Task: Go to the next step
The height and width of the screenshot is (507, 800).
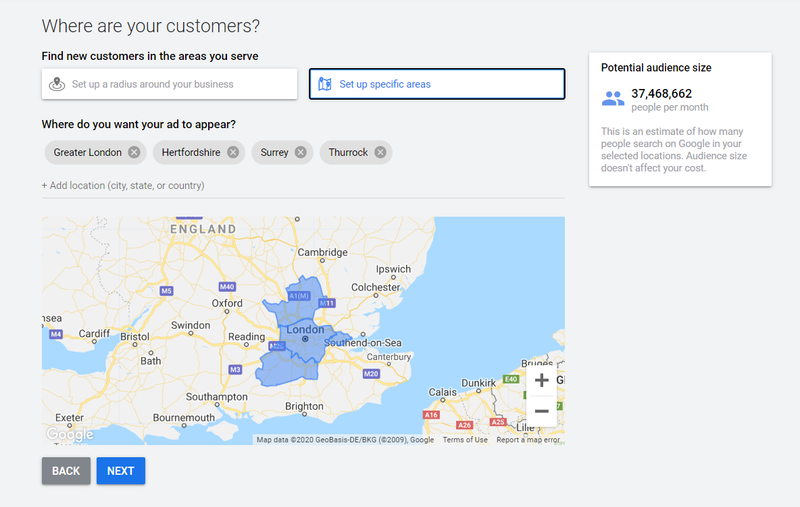Action: (x=120, y=471)
